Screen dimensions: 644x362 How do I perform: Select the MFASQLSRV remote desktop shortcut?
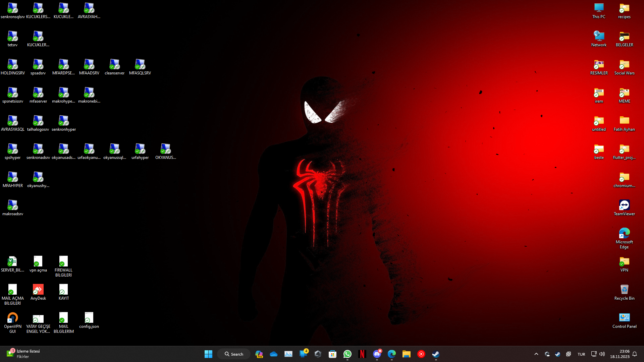point(140,67)
